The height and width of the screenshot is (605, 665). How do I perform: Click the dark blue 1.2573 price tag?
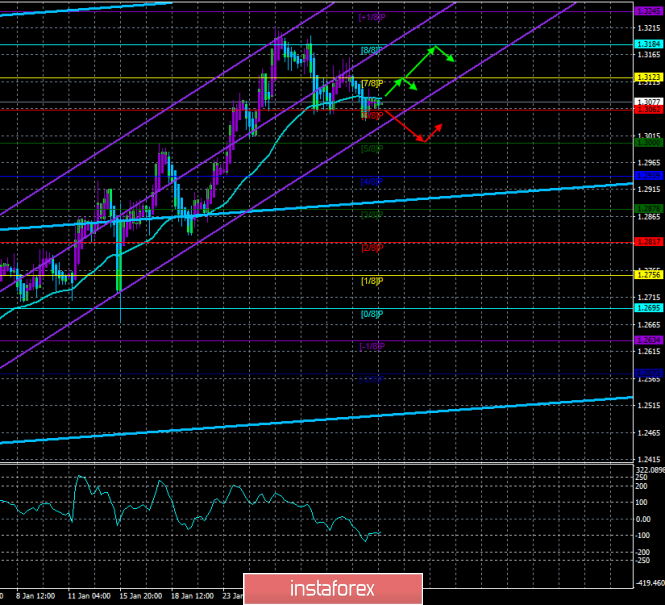(648, 373)
